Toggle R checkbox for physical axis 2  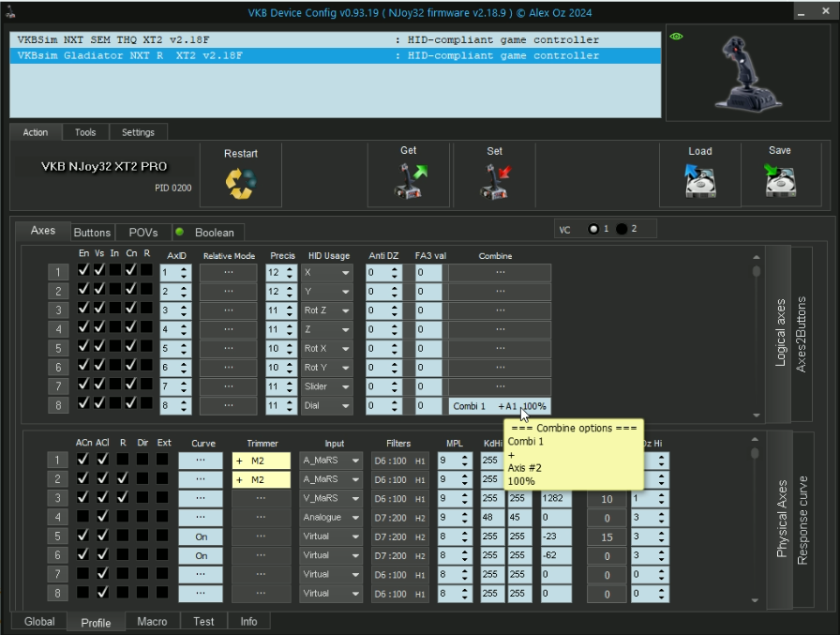pyautogui.click(x=123, y=478)
